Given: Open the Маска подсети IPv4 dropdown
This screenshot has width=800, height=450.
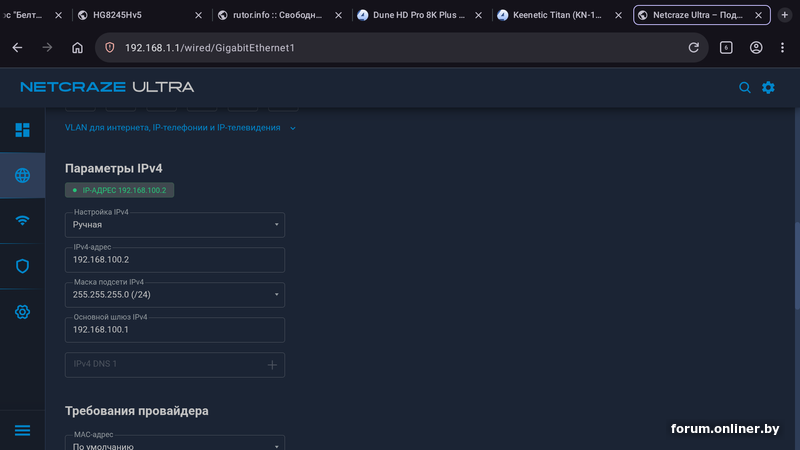Looking at the screenshot, I should pos(175,295).
